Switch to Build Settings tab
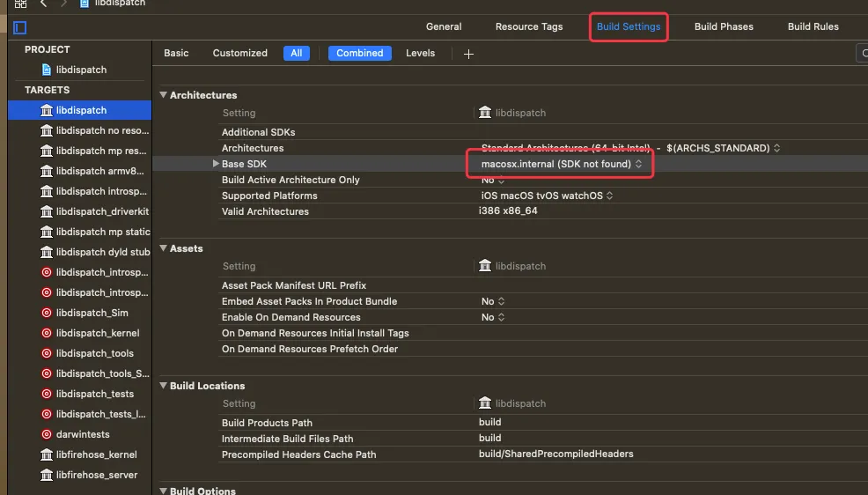This screenshot has height=495, width=868. point(629,26)
